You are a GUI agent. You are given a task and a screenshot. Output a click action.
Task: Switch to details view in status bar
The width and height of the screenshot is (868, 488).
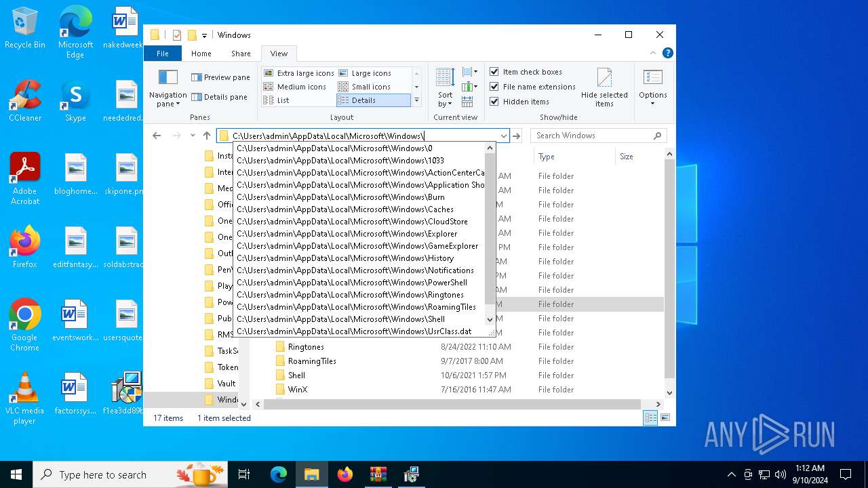(650, 418)
